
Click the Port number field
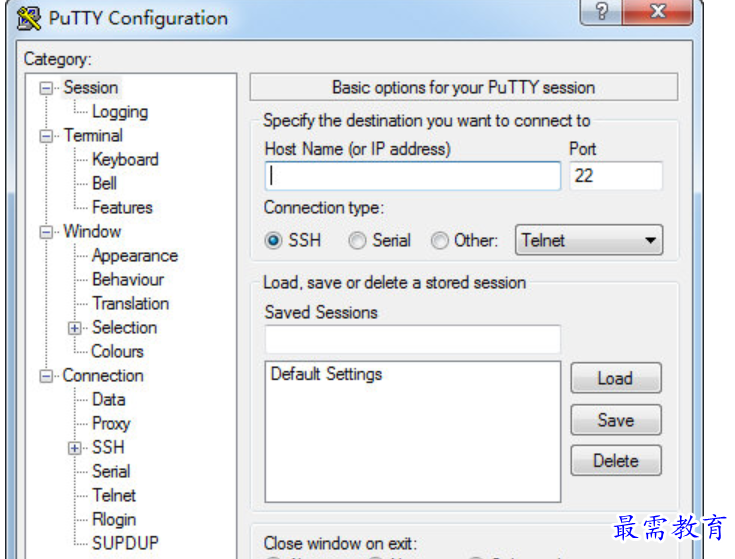pos(614,176)
